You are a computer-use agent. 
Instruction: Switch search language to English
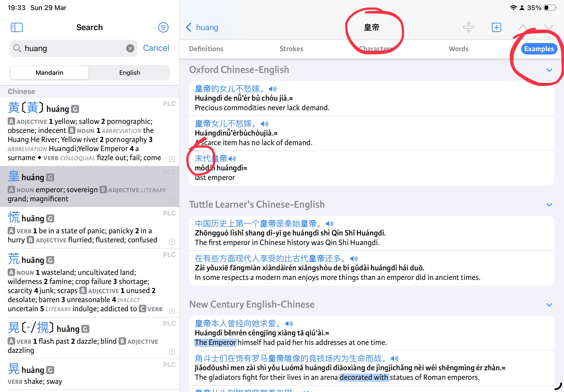[x=129, y=73]
